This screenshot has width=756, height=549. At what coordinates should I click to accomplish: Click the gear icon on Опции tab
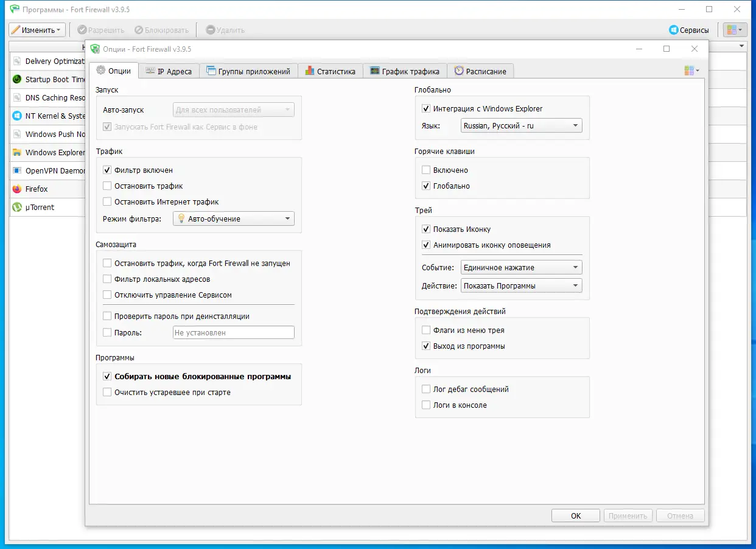(x=100, y=71)
